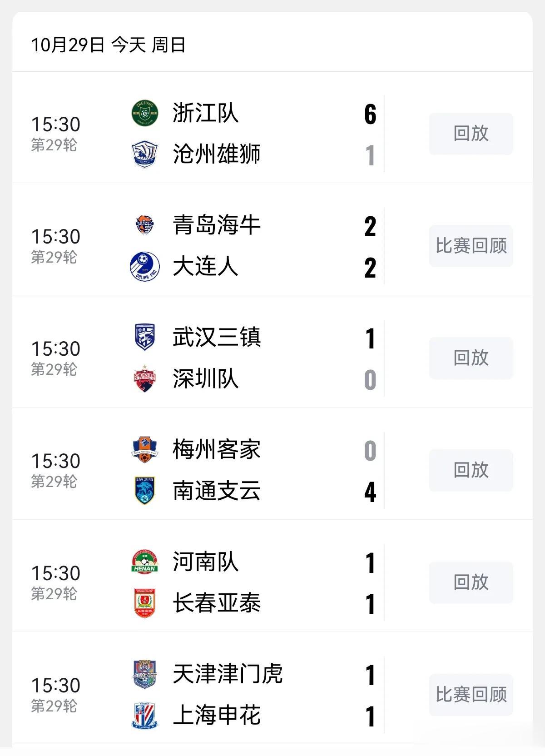The width and height of the screenshot is (545, 756).
Task: Open team name 南通支云
Action: [x=217, y=491]
